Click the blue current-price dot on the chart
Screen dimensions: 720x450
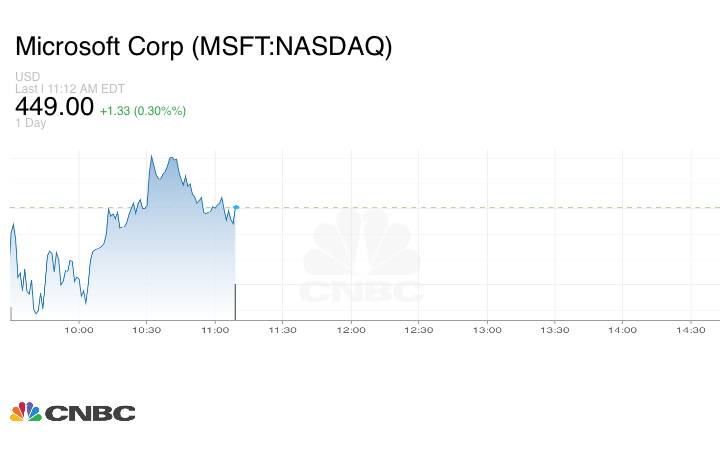[x=236, y=207]
